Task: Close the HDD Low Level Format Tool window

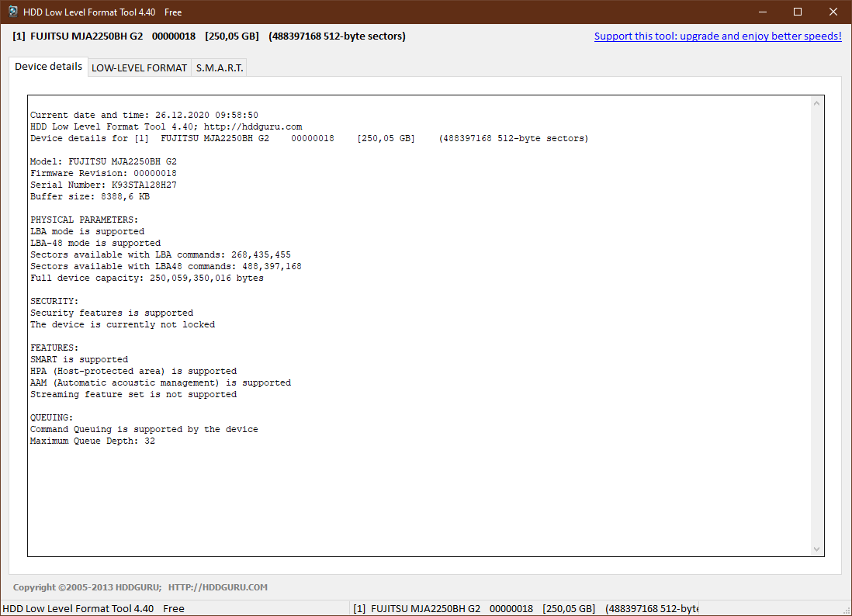Action: pyautogui.click(x=833, y=12)
